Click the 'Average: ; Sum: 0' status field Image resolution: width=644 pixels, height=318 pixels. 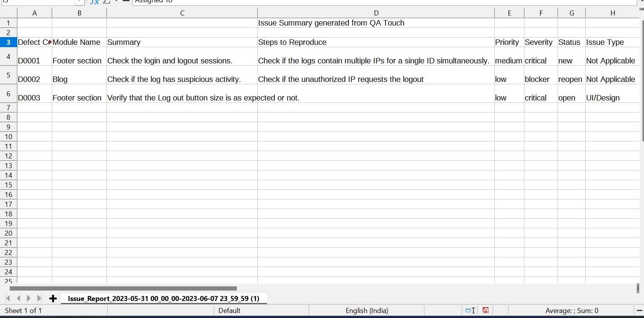tap(572, 310)
